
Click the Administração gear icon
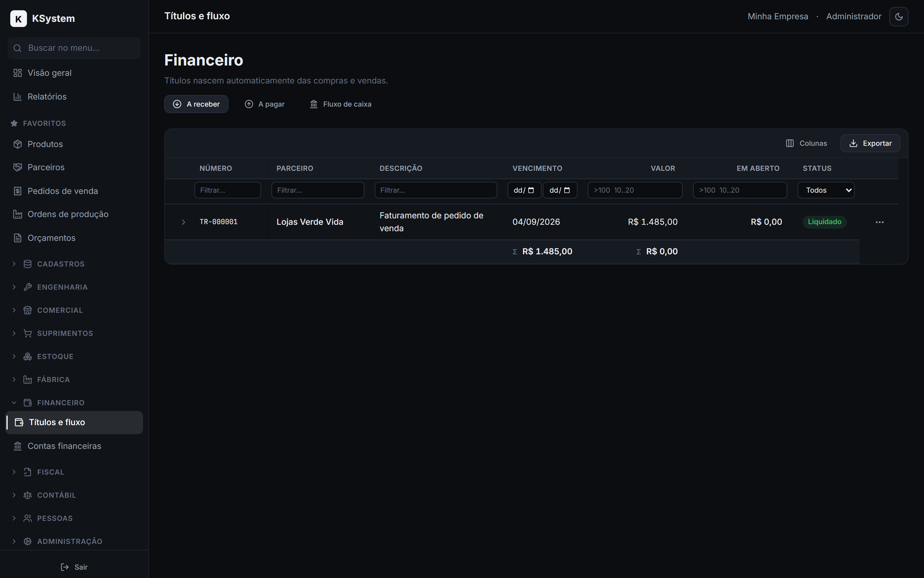click(x=28, y=542)
